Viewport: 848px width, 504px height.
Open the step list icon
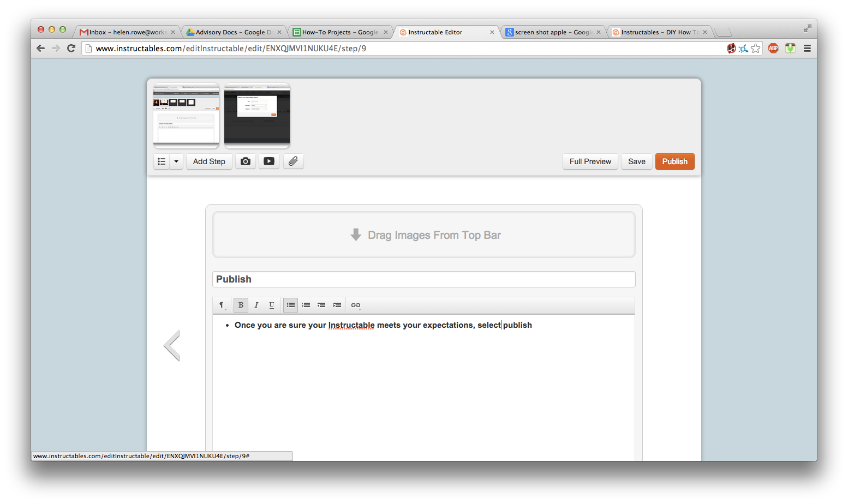click(x=161, y=161)
